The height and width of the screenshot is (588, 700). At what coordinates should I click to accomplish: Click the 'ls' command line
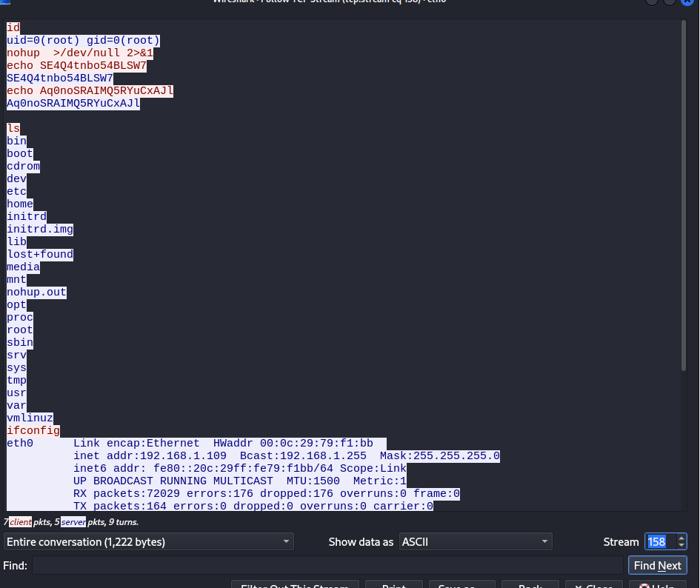[13, 129]
